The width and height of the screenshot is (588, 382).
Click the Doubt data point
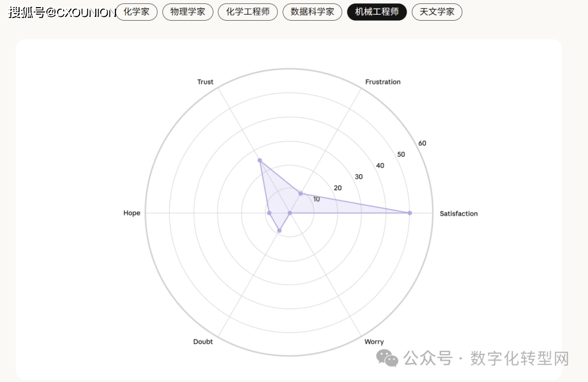click(x=279, y=231)
